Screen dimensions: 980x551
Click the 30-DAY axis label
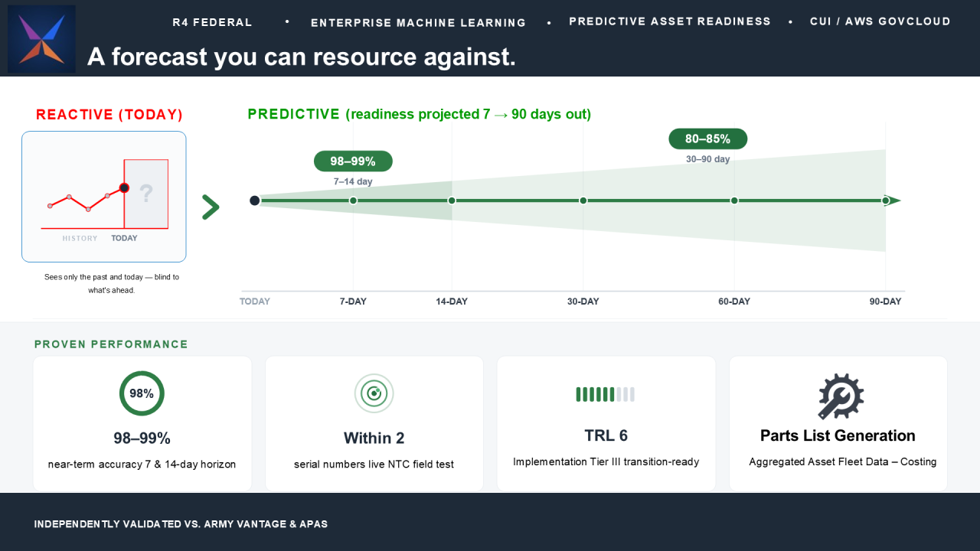583,302
